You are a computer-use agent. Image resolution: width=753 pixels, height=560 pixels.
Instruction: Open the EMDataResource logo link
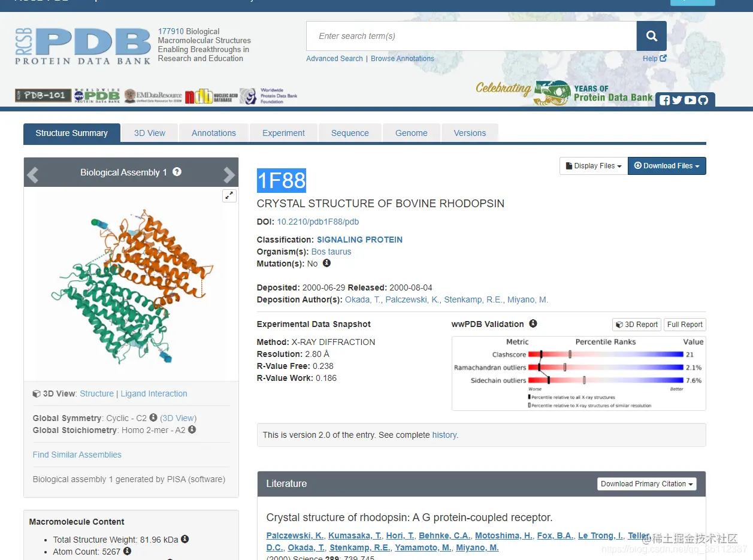(x=153, y=96)
